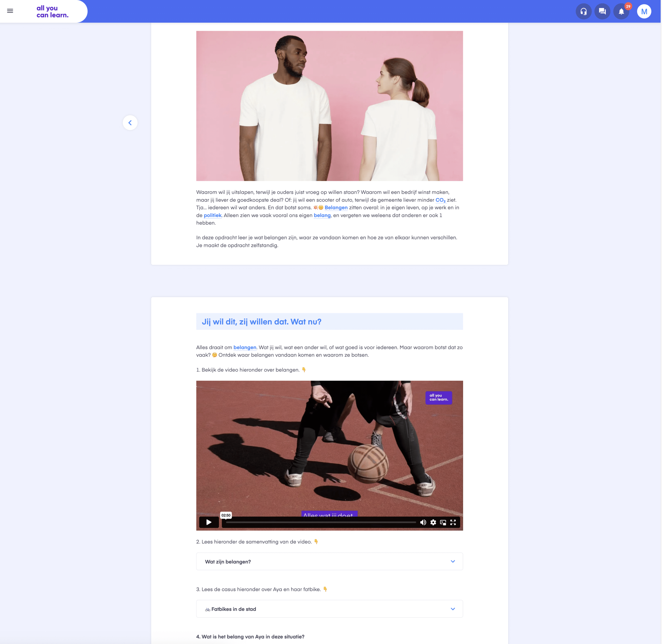This screenshot has height=644, width=662.
Task: Expand the 'Fatbikes in de stad' casus
Action: coord(233,609)
